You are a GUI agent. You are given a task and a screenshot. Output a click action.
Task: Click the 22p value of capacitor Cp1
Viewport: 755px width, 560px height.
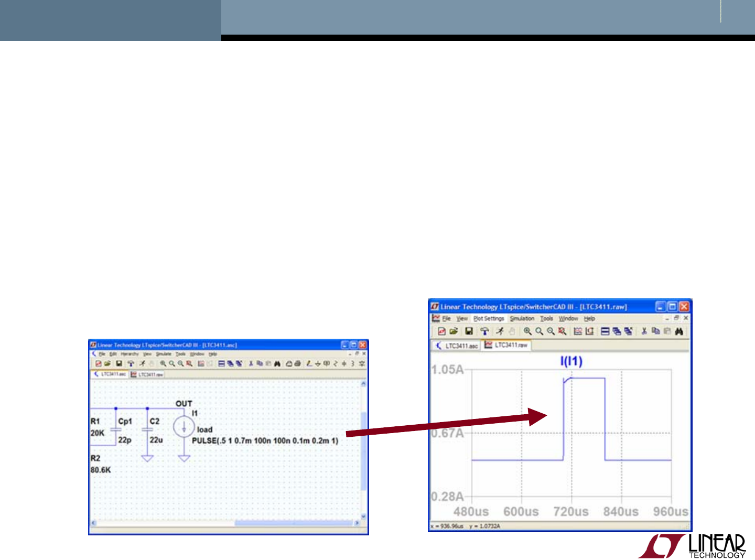tap(125, 440)
